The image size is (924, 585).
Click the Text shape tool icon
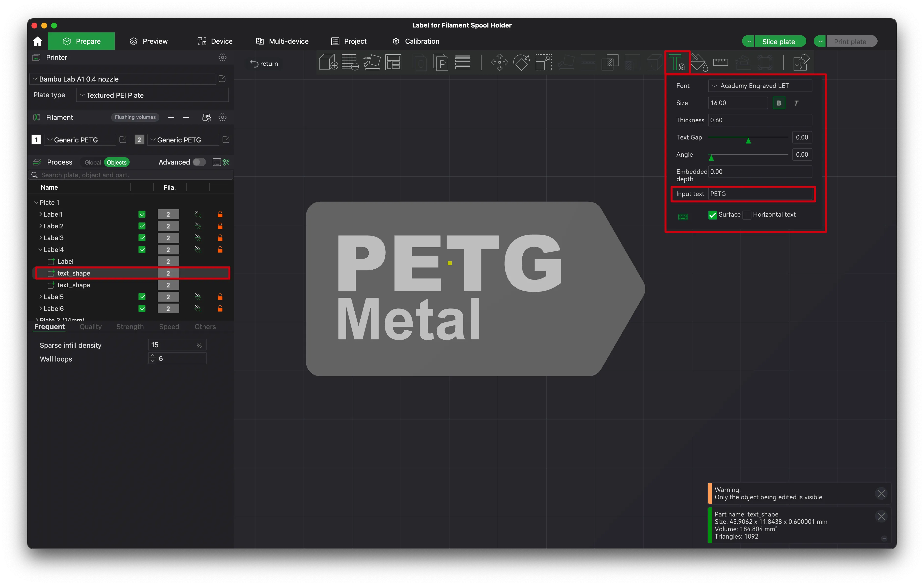tap(676, 62)
